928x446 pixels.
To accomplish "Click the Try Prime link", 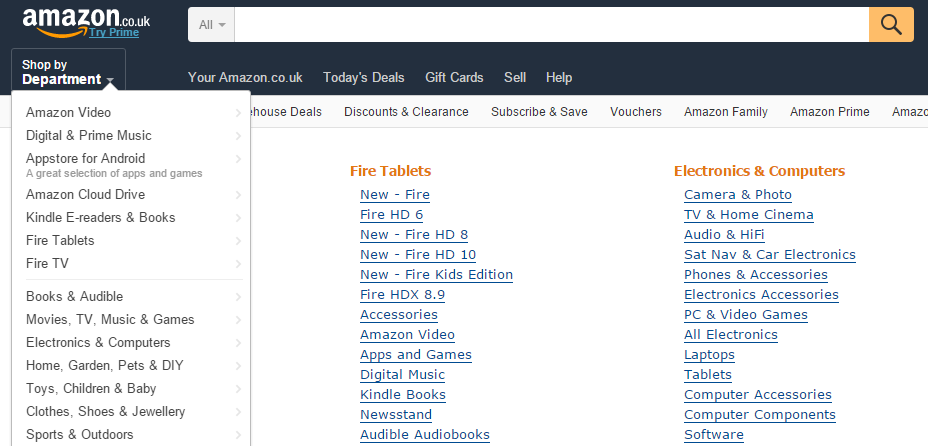I will tap(114, 33).
